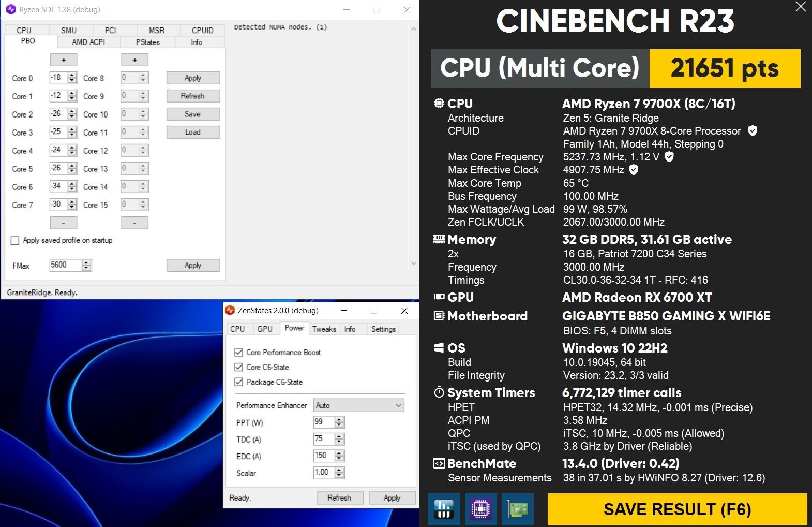Image resolution: width=812 pixels, height=527 pixels.
Task: Adjust the Core 8 offset stepper
Action: (x=144, y=78)
